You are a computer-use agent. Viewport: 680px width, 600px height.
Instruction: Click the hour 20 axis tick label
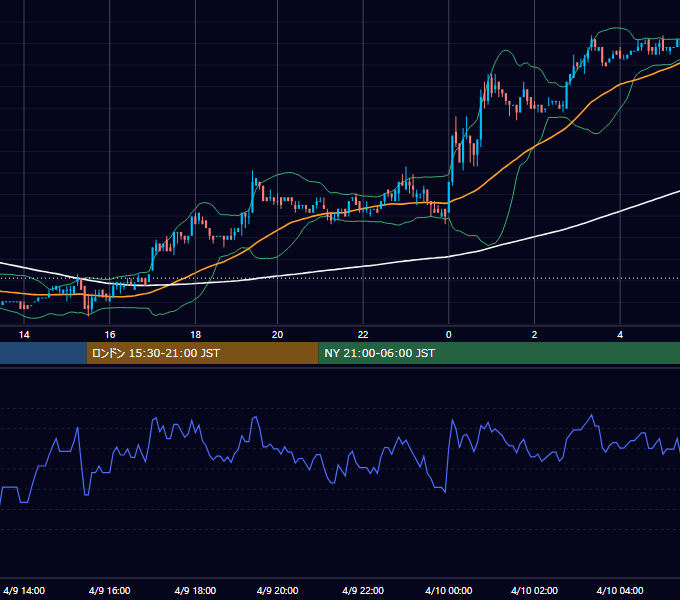tap(278, 335)
